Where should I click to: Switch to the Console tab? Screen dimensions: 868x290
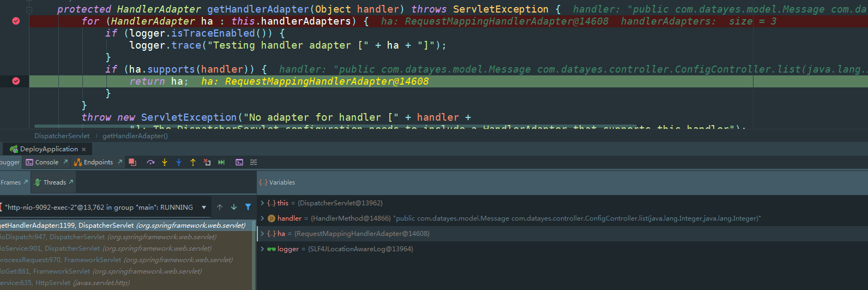point(46,162)
